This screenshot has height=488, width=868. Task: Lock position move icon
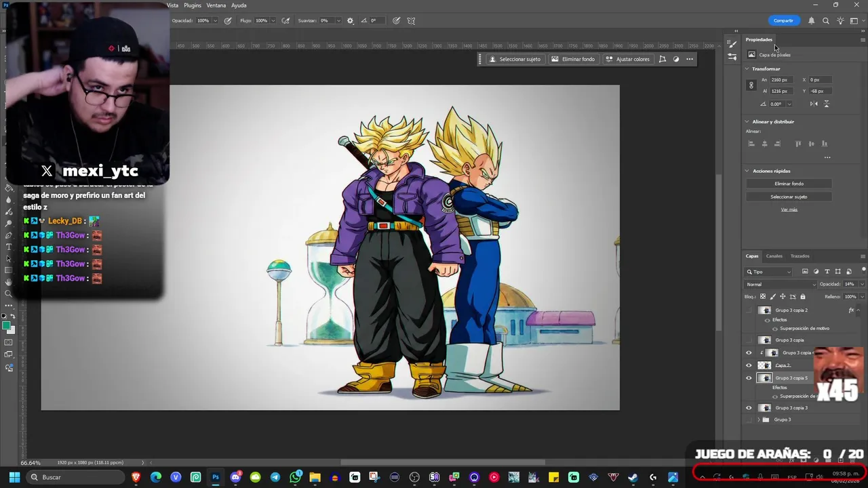click(783, 297)
